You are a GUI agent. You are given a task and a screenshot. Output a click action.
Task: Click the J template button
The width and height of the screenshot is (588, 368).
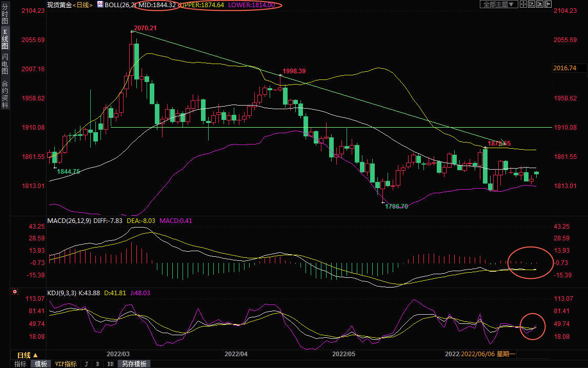point(86,364)
